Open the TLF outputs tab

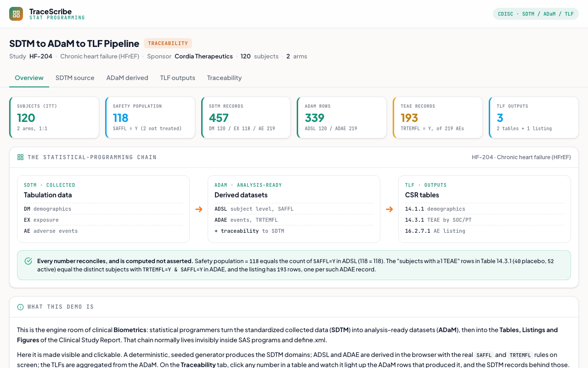pyautogui.click(x=177, y=78)
